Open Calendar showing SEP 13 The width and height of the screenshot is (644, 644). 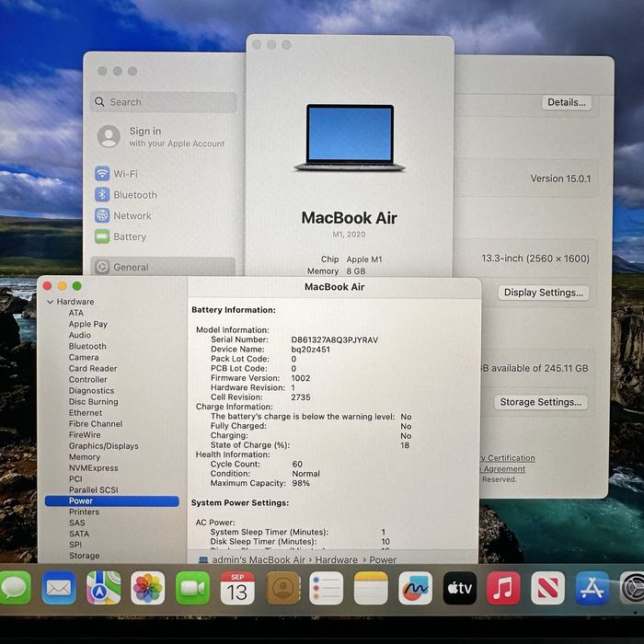click(237, 588)
